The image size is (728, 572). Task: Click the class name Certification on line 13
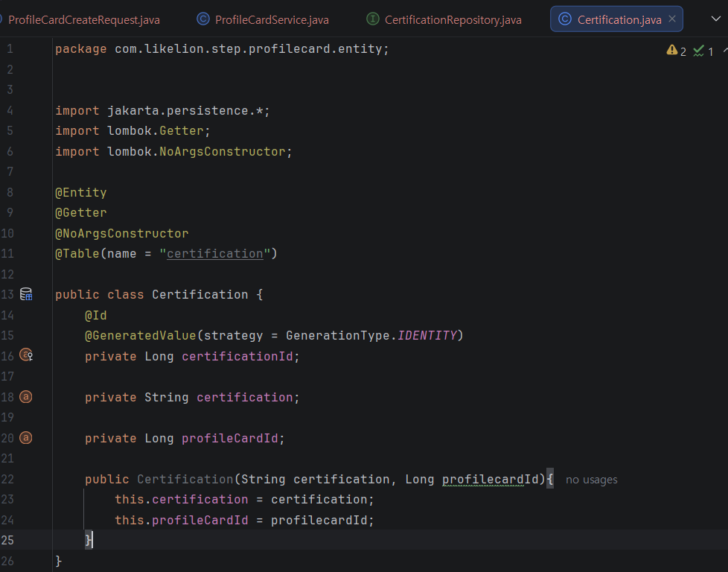pos(200,295)
